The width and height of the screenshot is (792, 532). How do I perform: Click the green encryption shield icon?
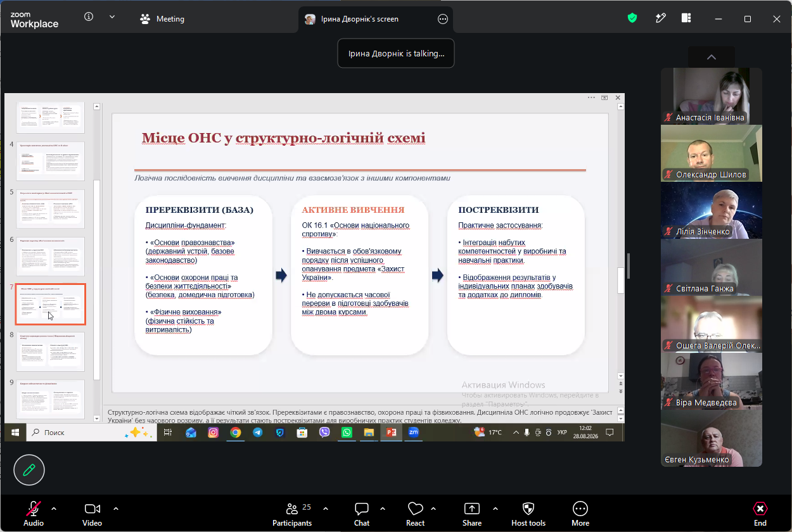(x=632, y=18)
